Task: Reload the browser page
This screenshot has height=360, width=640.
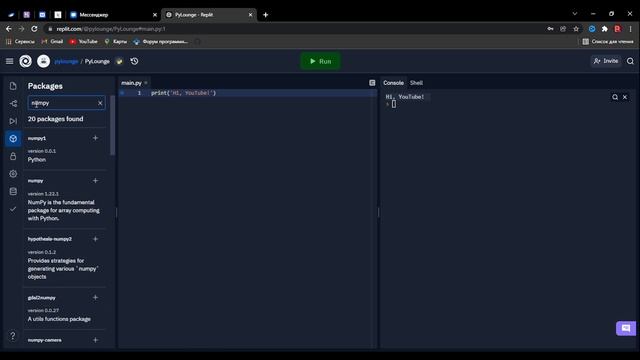Action: point(34,29)
